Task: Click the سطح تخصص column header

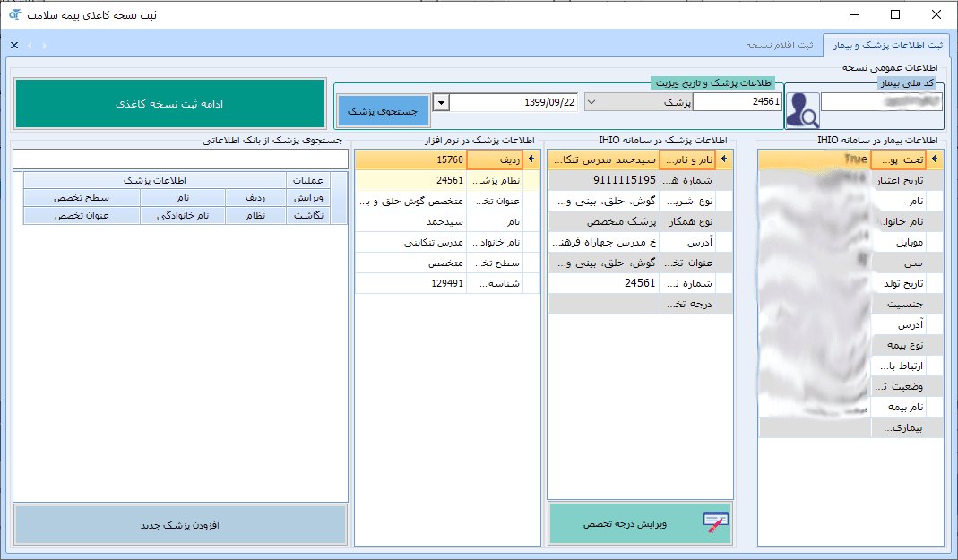Action: click(x=82, y=198)
